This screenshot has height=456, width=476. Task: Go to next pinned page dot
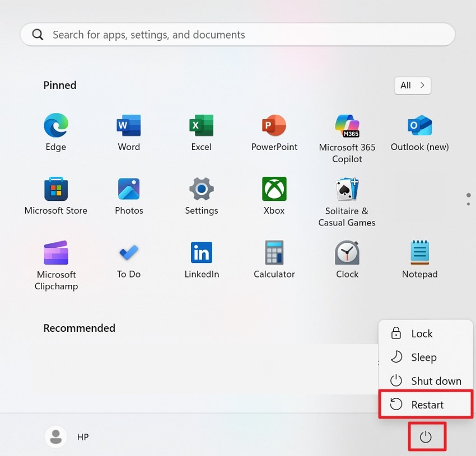point(468,204)
